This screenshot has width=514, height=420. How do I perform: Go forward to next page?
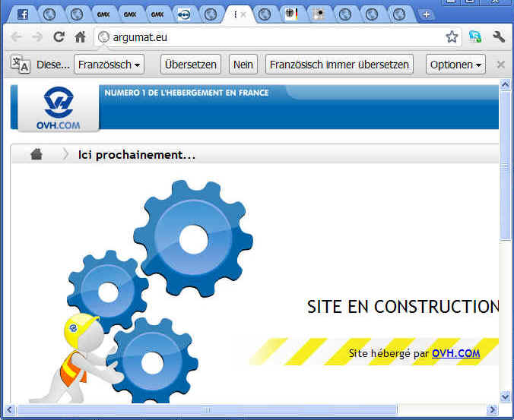37,37
